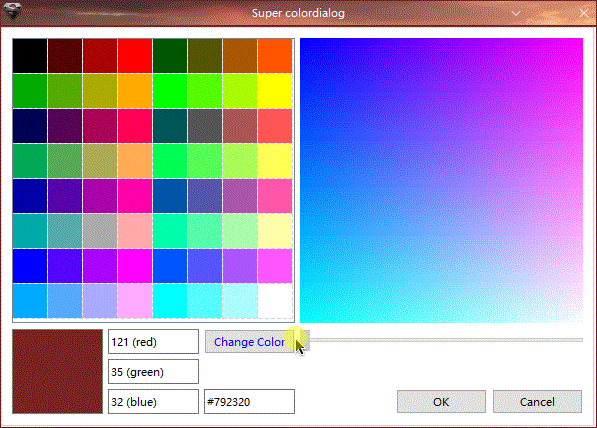The width and height of the screenshot is (597, 428).
Task: Select the orange swatch in second row
Action: (x=135, y=91)
